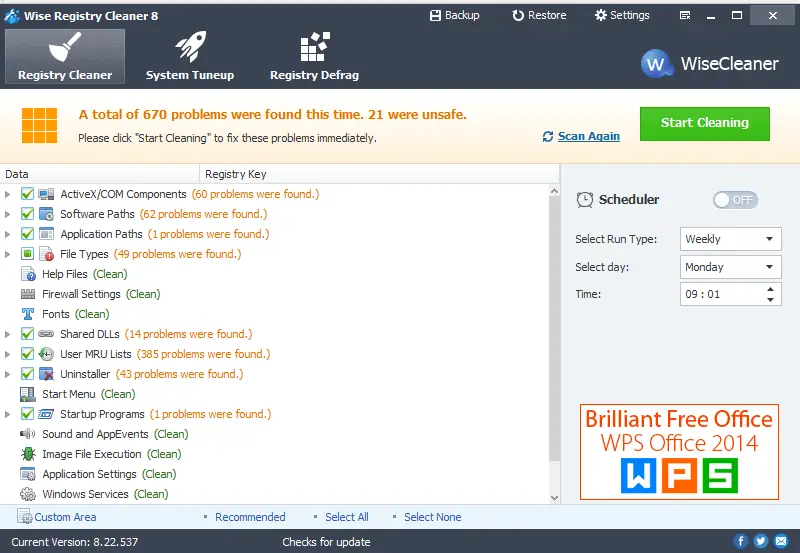800x553 pixels.
Task: Uncheck the Shared DLLs checkbox
Action: [28, 334]
